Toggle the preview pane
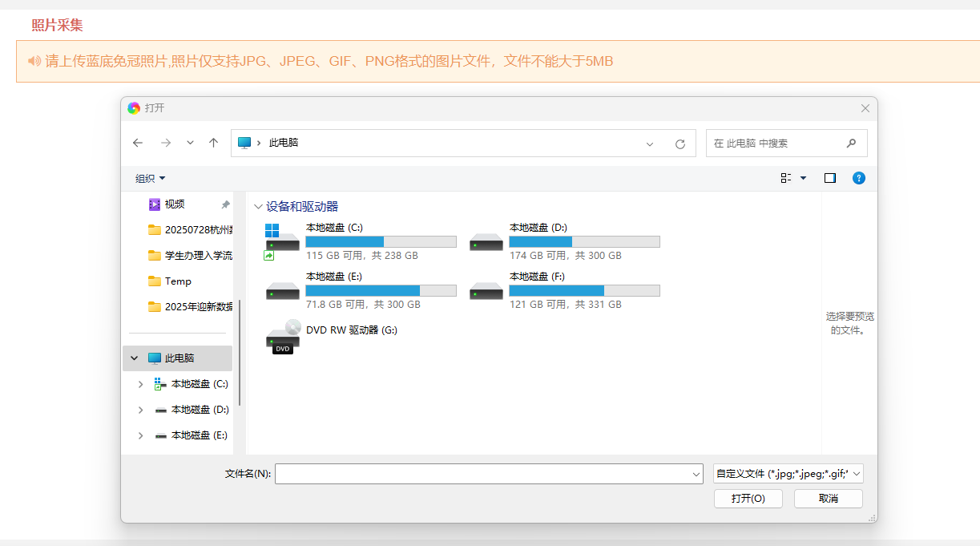The image size is (980, 546). [x=830, y=178]
